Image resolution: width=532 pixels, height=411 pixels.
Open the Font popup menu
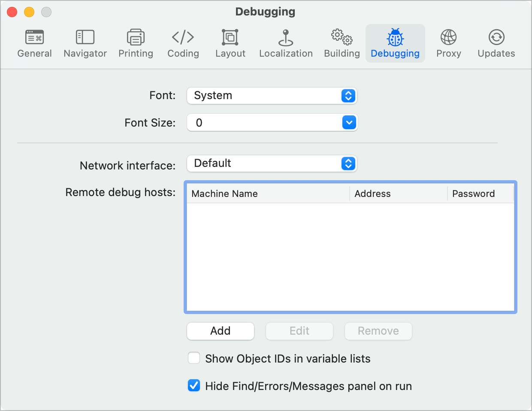272,96
